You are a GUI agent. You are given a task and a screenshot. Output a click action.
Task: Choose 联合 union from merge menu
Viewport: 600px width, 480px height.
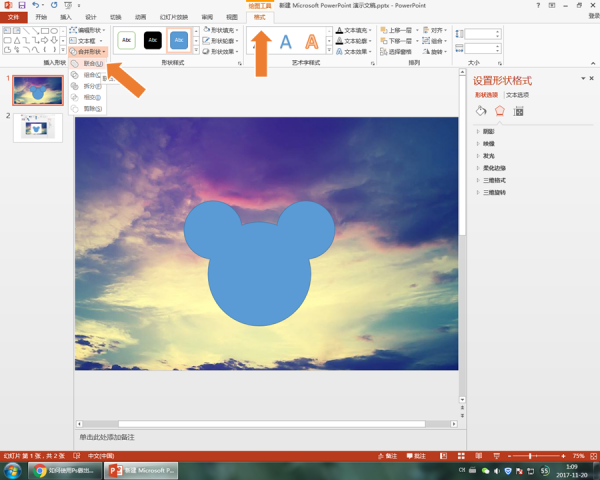[88, 64]
